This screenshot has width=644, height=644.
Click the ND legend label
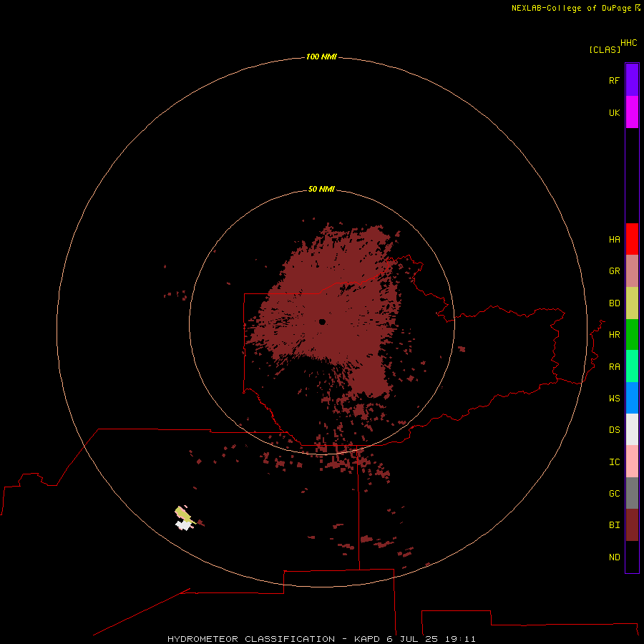point(614,557)
